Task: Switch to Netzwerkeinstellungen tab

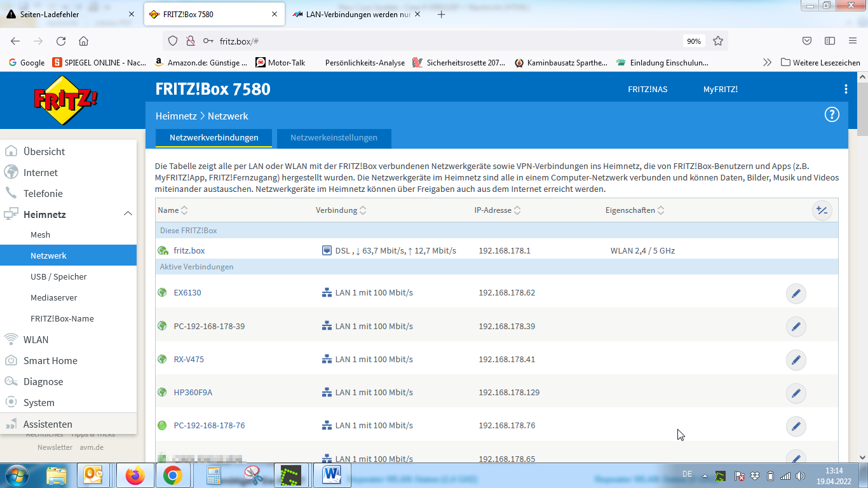Action: pyautogui.click(x=334, y=138)
